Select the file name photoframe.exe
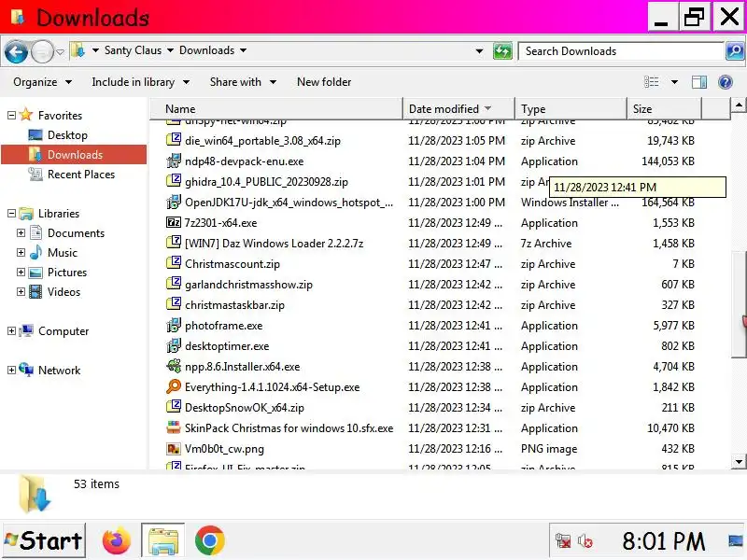This screenshot has width=747, height=560. (x=223, y=326)
